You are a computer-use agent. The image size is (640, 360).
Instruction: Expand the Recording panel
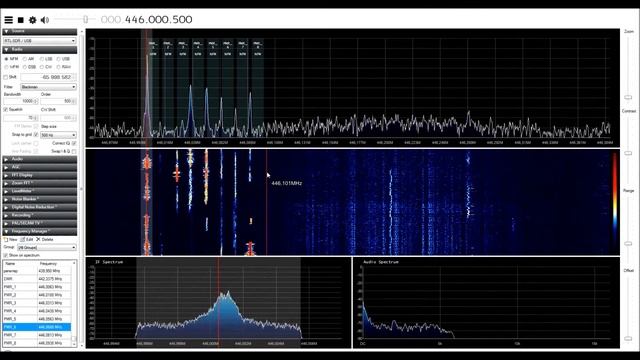click(x=40, y=215)
